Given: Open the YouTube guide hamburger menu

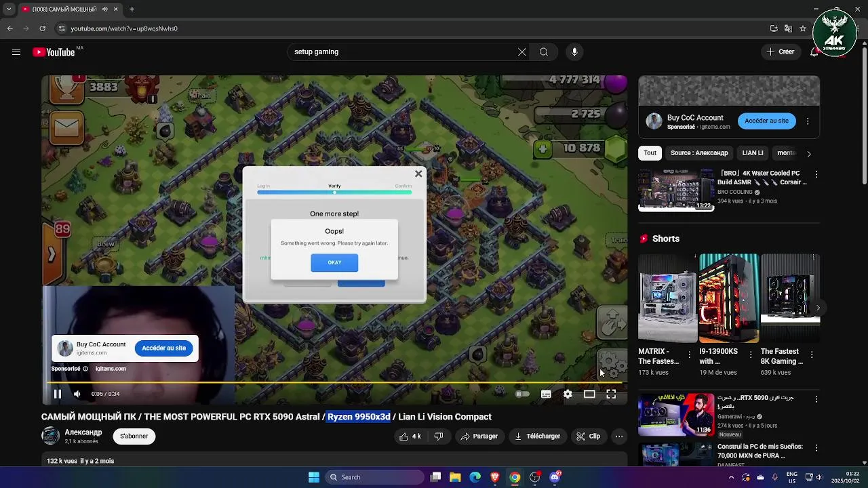Looking at the screenshot, I should pos(16,52).
